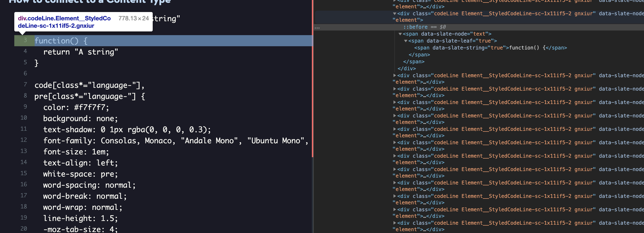Click the "-moz-tab-size: 4;" line

coord(80,229)
